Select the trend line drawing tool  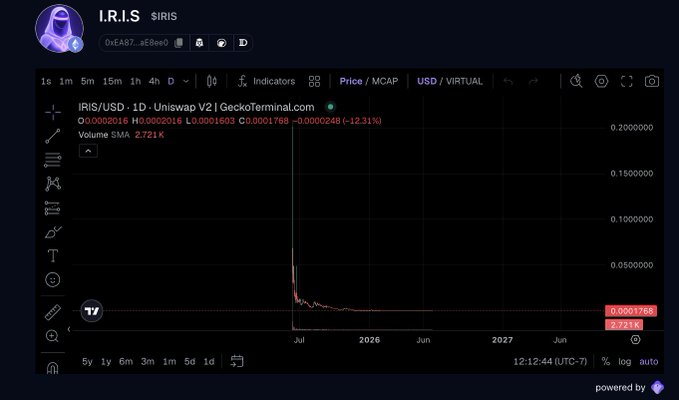click(53, 136)
